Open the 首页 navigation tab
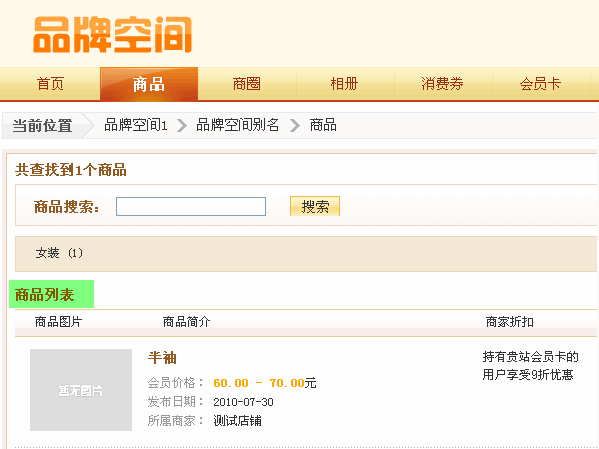This screenshot has height=449, width=599. pyautogui.click(x=50, y=84)
